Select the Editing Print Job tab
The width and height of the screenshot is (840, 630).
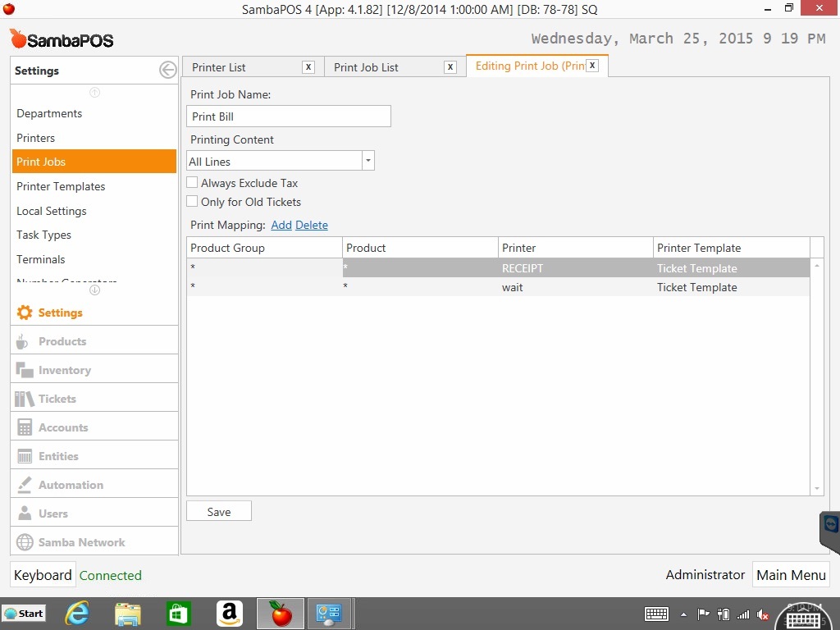pyautogui.click(x=530, y=66)
